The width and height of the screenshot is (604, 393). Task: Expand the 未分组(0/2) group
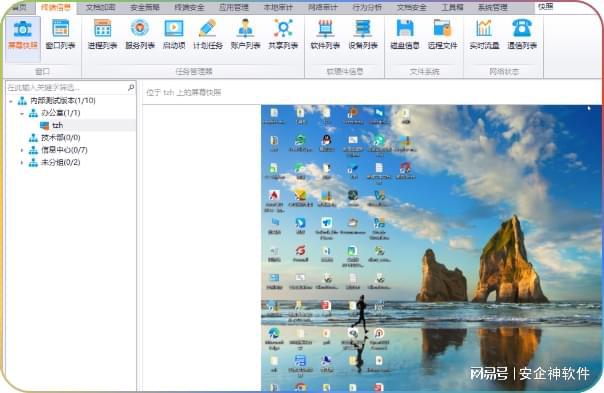pyautogui.click(x=22, y=163)
